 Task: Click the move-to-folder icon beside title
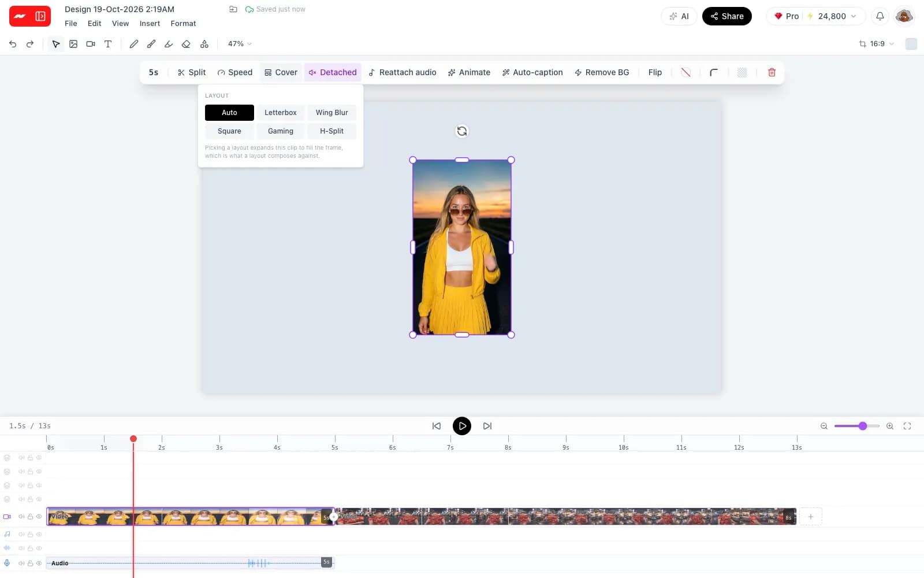click(233, 9)
